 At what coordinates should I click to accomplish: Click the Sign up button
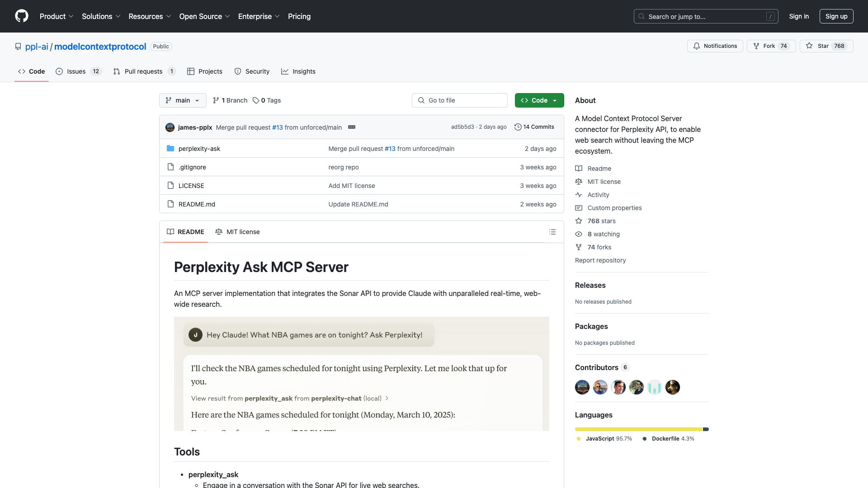coord(836,16)
